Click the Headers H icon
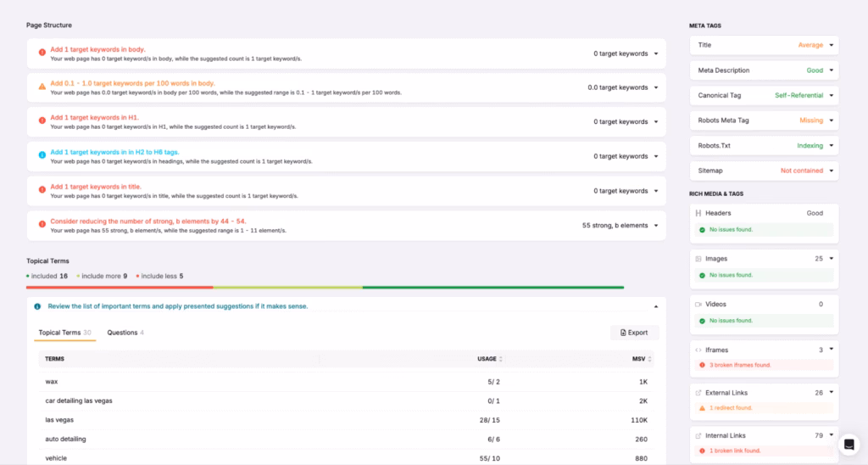The image size is (868, 465). click(698, 214)
